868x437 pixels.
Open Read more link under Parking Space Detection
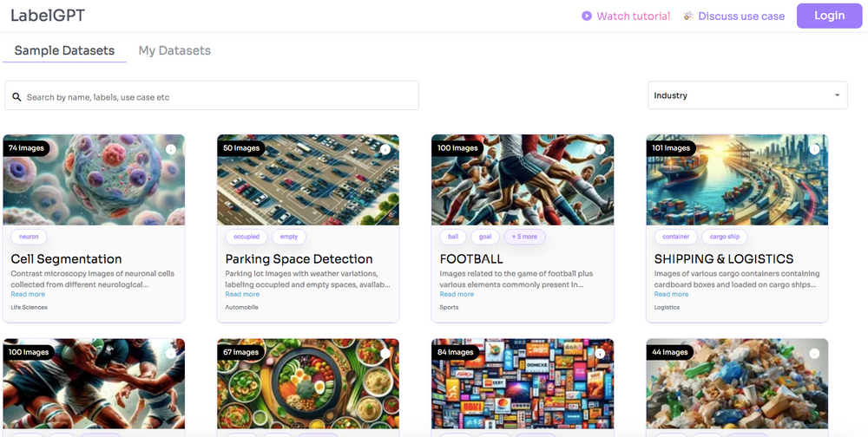242,295
